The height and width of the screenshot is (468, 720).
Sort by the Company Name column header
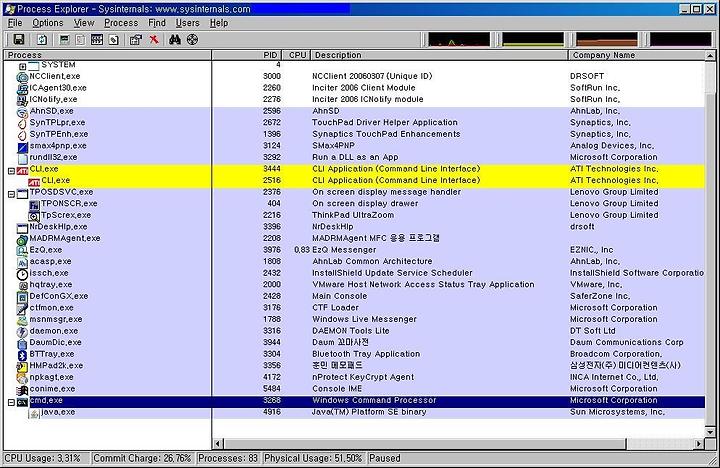click(x=636, y=55)
